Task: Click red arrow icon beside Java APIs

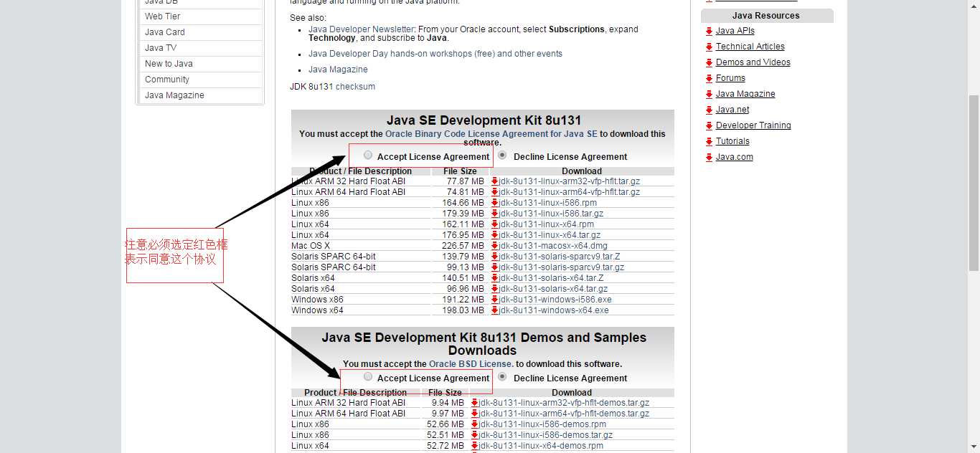Action: (x=709, y=31)
